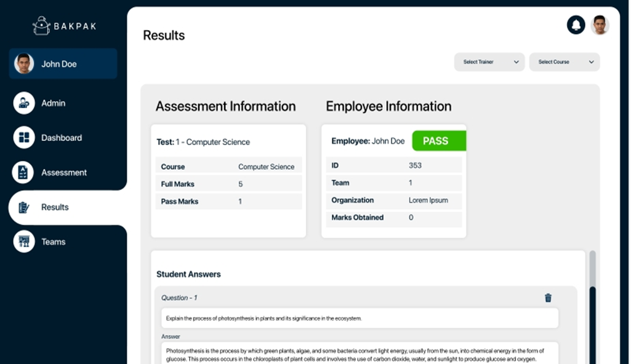
Task: Click the answer text box
Action: (360, 354)
